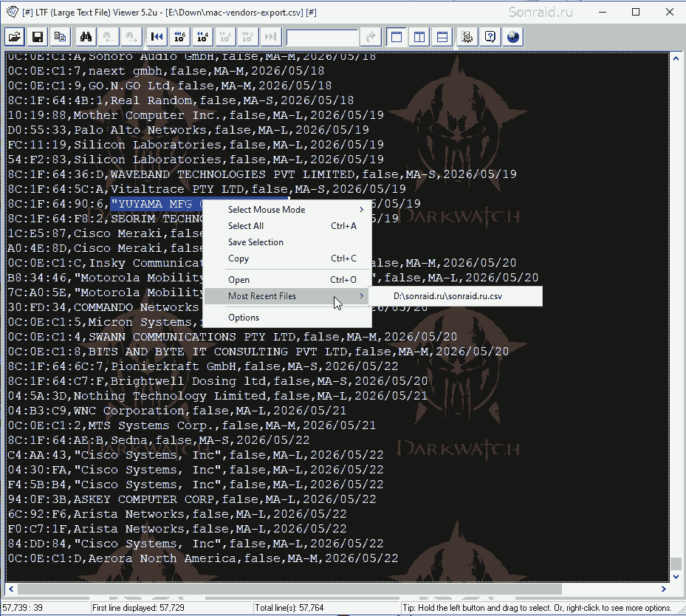Click the Palo Alto Networks line
The height and width of the screenshot is (616, 686).
coord(188,130)
